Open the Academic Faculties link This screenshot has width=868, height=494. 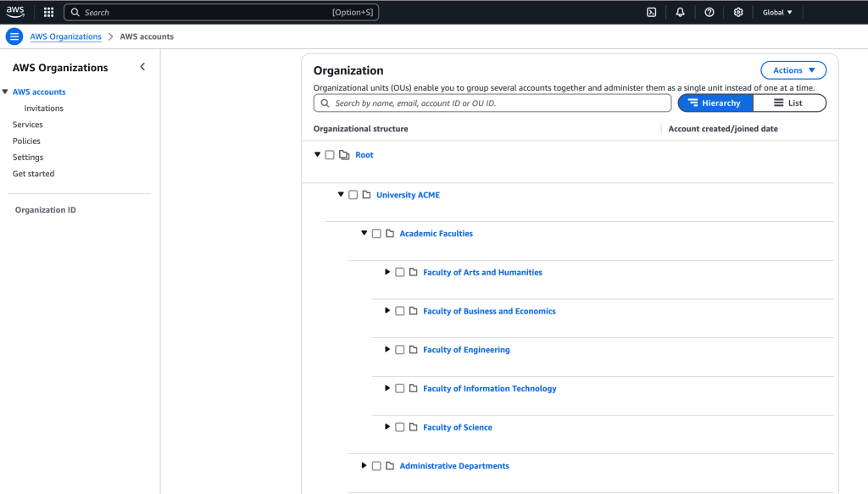click(437, 234)
